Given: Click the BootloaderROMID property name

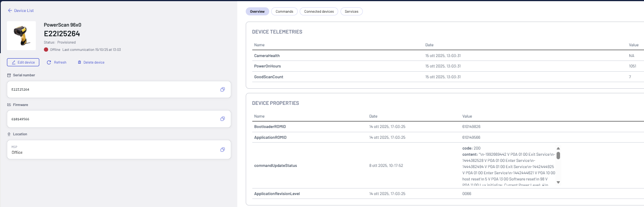Looking at the screenshot, I should pos(270,127).
